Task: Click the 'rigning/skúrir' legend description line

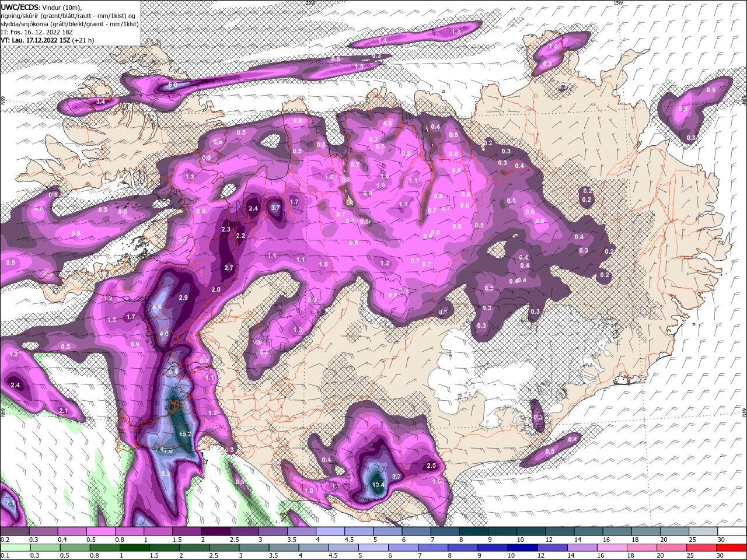Action: pyautogui.click(x=69, y=16)
